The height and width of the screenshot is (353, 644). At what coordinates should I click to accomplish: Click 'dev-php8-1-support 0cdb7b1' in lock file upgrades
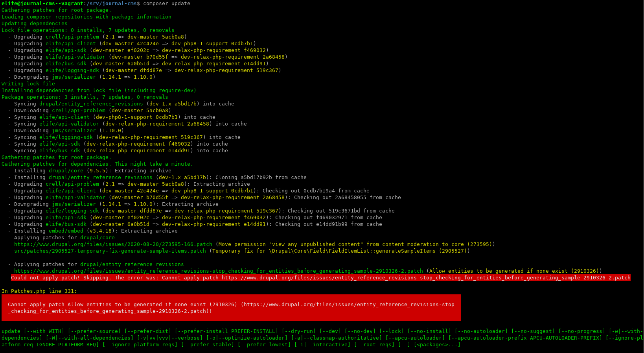click(212, 44)
